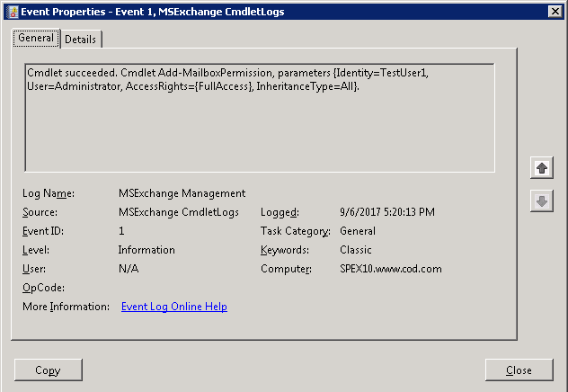
Task: Click the 'Keywords:' label
Action: 285,250
